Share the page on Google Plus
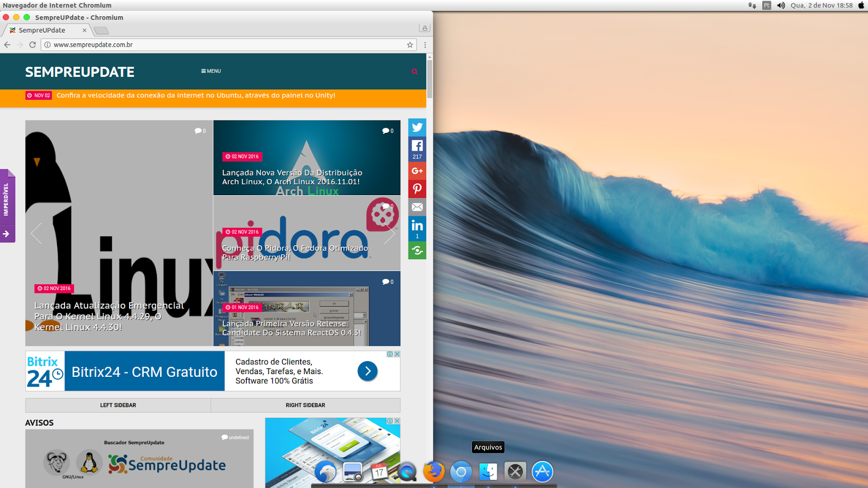Viewport: 868px width, 488px height. tap(417, 171)
